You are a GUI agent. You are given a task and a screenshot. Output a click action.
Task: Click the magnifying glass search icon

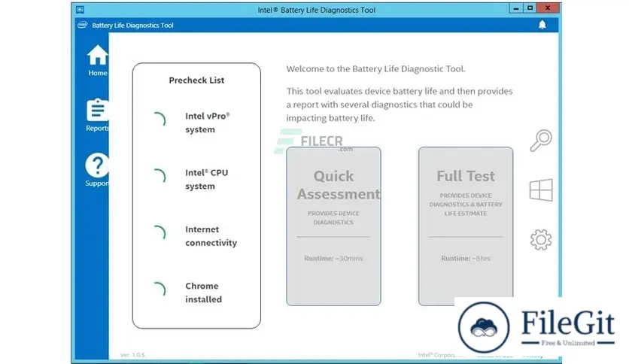point(541,141)
